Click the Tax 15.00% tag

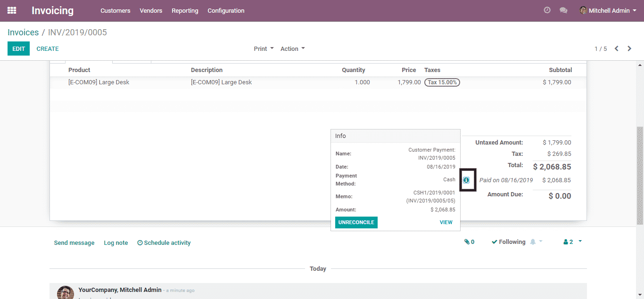442,82
